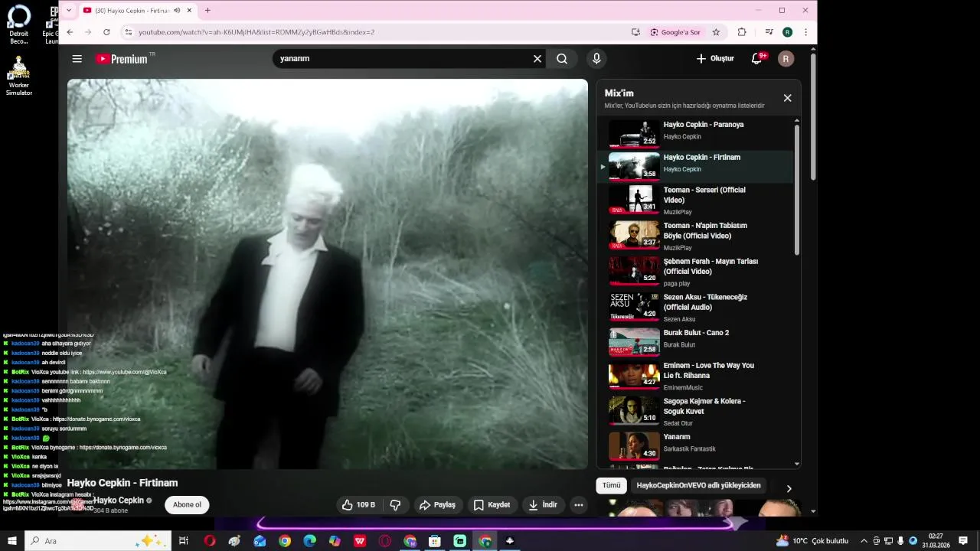Open YouTube notifications bell
Viewport: 980px width, 551px height.
(x=757, y=59)
